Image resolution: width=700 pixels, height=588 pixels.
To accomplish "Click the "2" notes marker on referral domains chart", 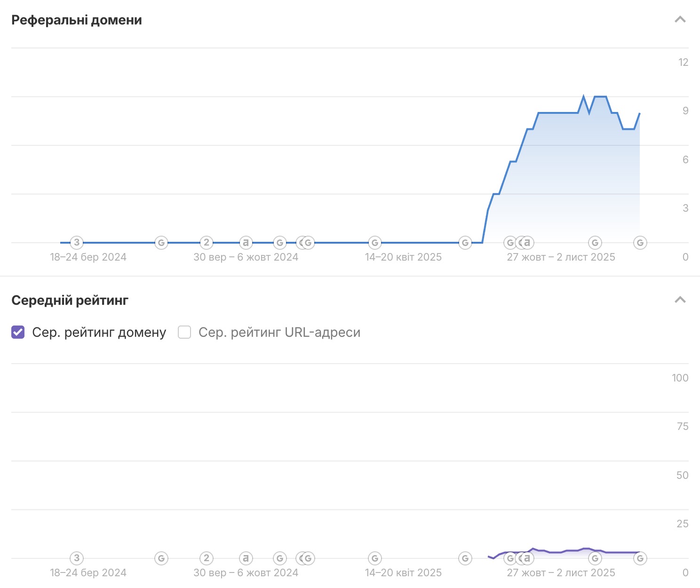I will coord(207,243).
